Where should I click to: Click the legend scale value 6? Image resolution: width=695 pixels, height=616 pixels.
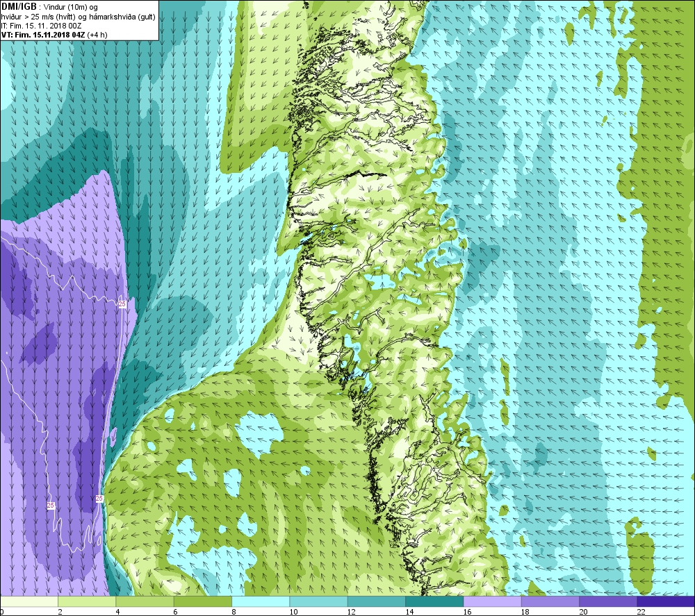pyautogui.click(x=176, y=612)
